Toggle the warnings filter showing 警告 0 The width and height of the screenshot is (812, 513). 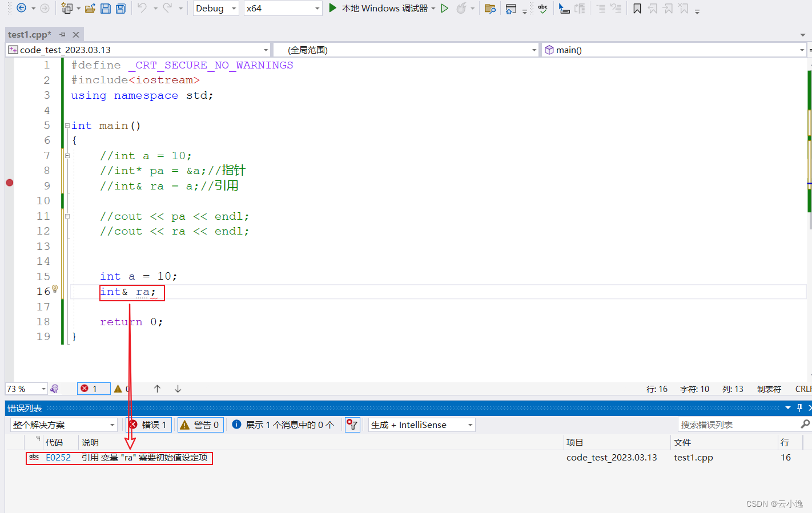[200, 425]
